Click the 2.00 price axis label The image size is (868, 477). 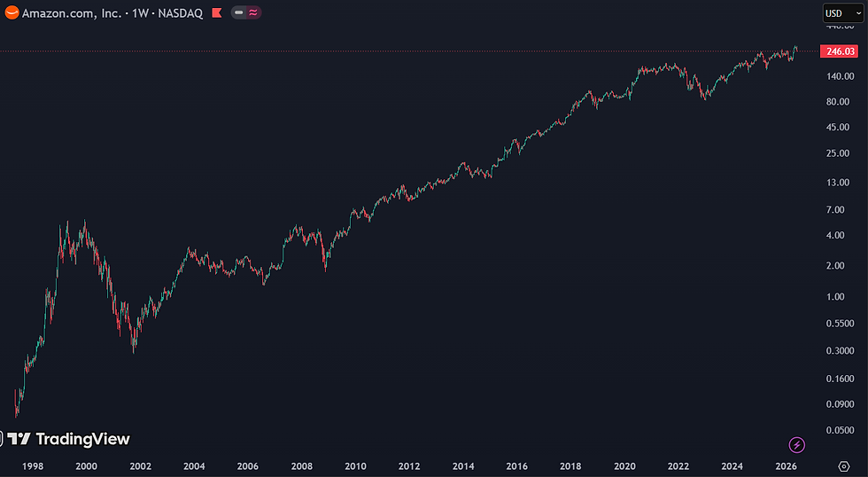click(835, 266)
